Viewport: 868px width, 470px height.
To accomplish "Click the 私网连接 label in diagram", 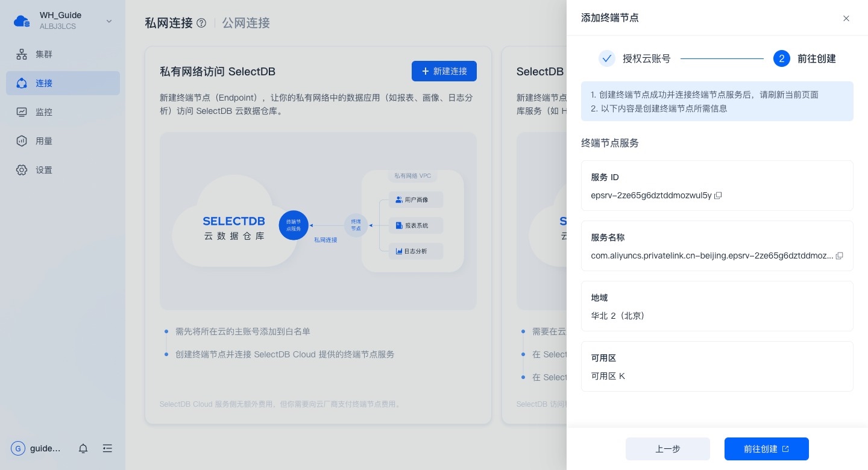I will (325, 240).
